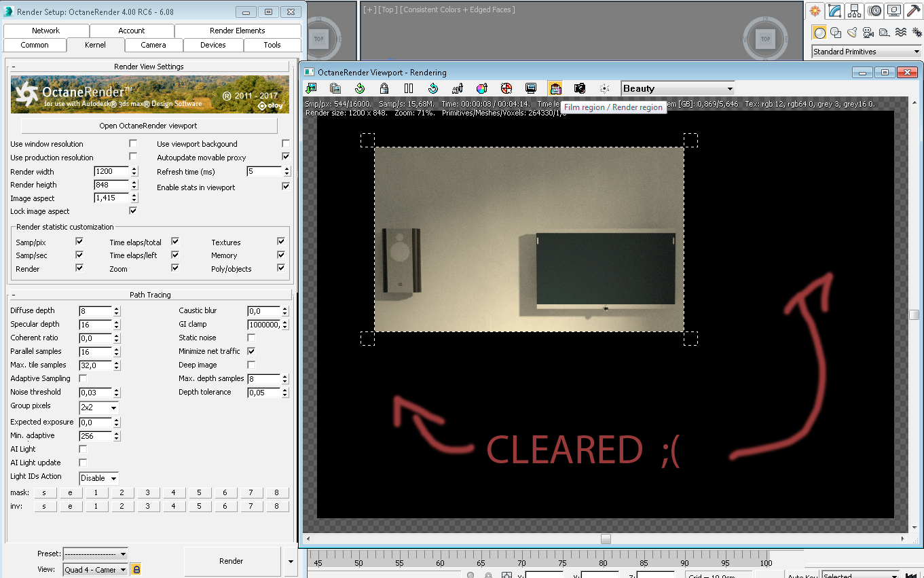Select the Cameras category icon
This screenshot has width=924, height=578.
point(868,33)
